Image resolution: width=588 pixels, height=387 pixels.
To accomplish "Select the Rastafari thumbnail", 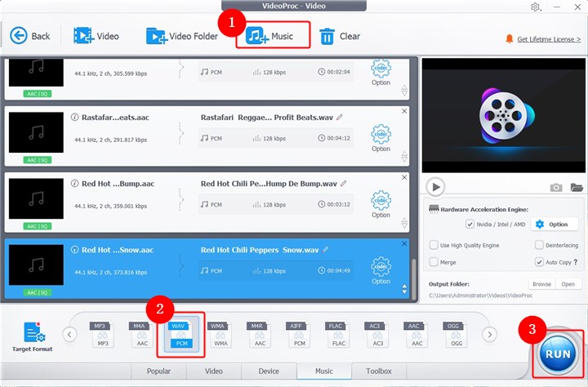I will click(x=36, y=132).
